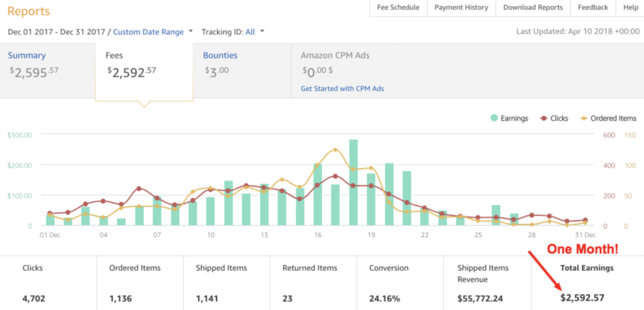This screenshot has height=310, width=644.
Task: Click the Ordered Items peak point at Dec 17
Action: (x=335, y=150)
